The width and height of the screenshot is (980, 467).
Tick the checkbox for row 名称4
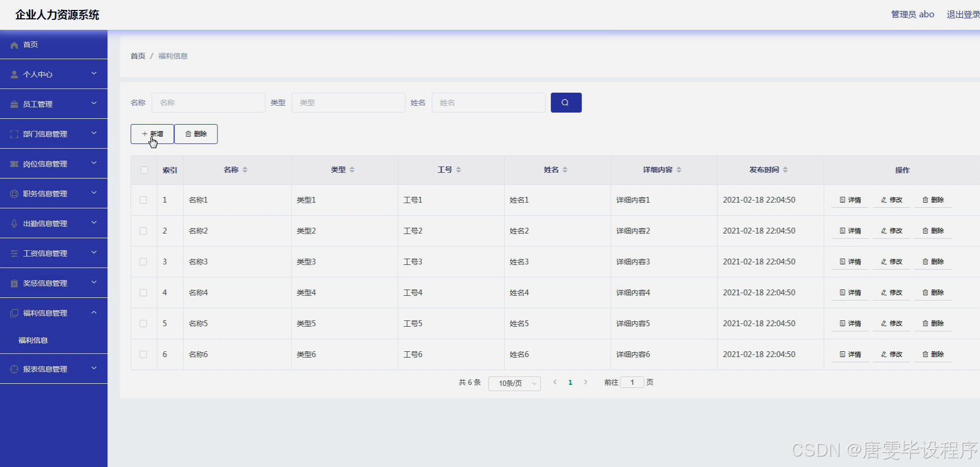143,293
